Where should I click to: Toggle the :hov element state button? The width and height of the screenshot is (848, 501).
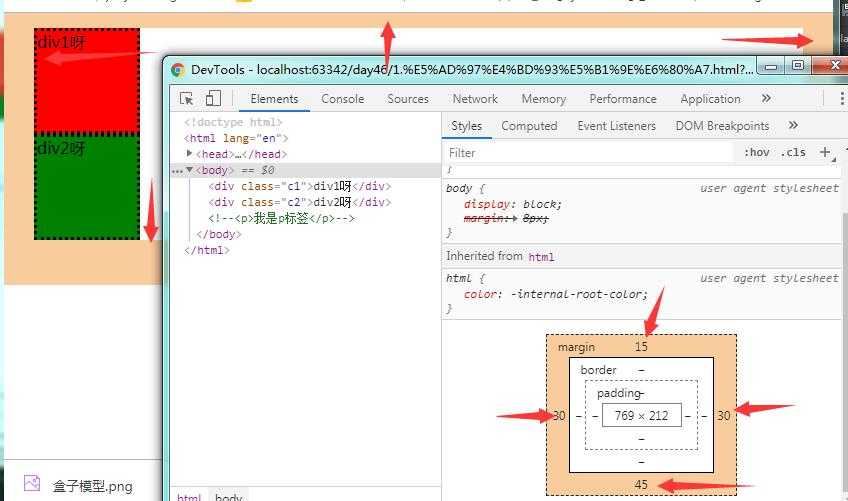(757, 153)
